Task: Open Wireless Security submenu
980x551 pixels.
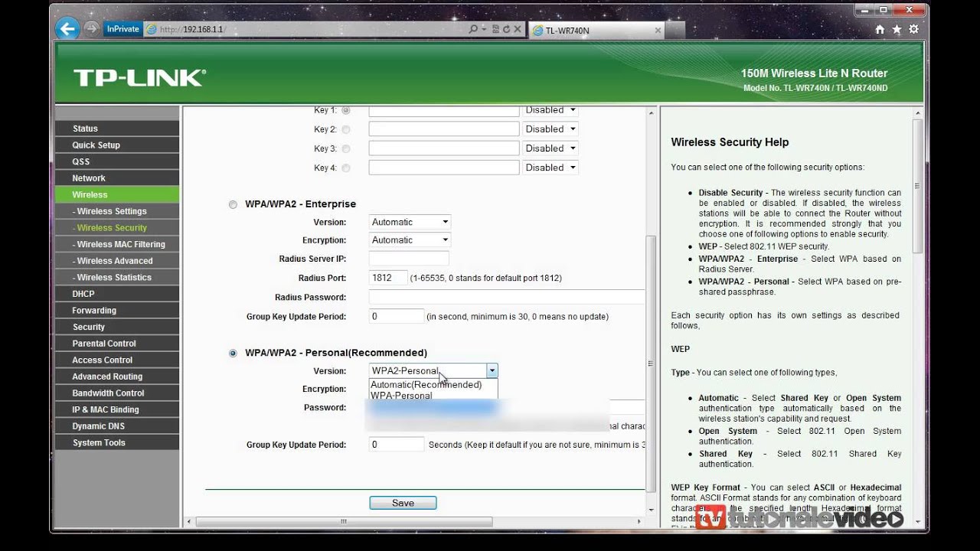Action: (117, 227)
